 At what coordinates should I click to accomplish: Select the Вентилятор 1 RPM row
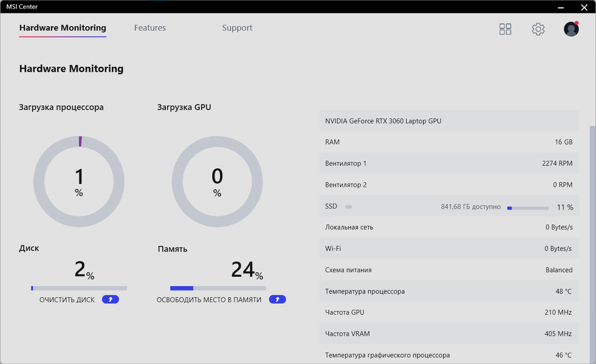point(449,163)
